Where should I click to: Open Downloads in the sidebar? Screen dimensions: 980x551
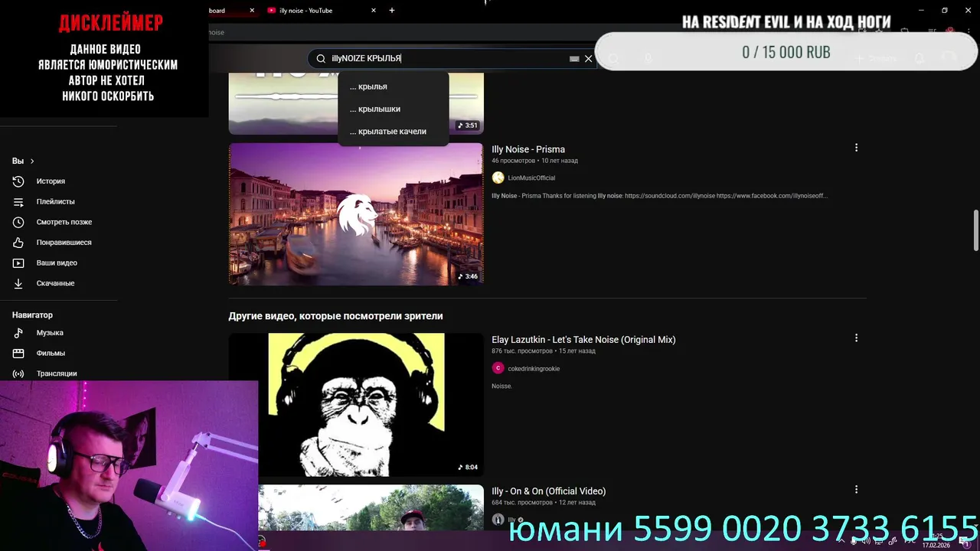coord(55,283)
